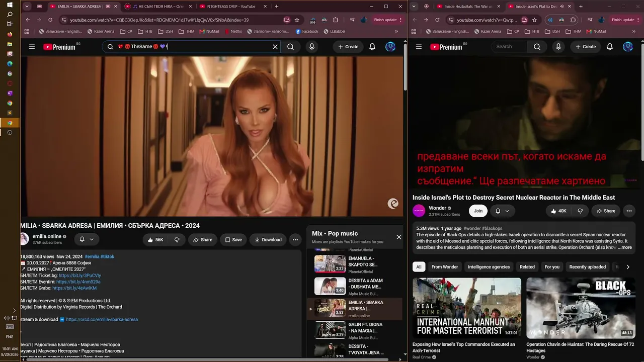Viewport: 644px width, 362px height.
Task: Expand hidden system tray icons
Action: (14, 310)
